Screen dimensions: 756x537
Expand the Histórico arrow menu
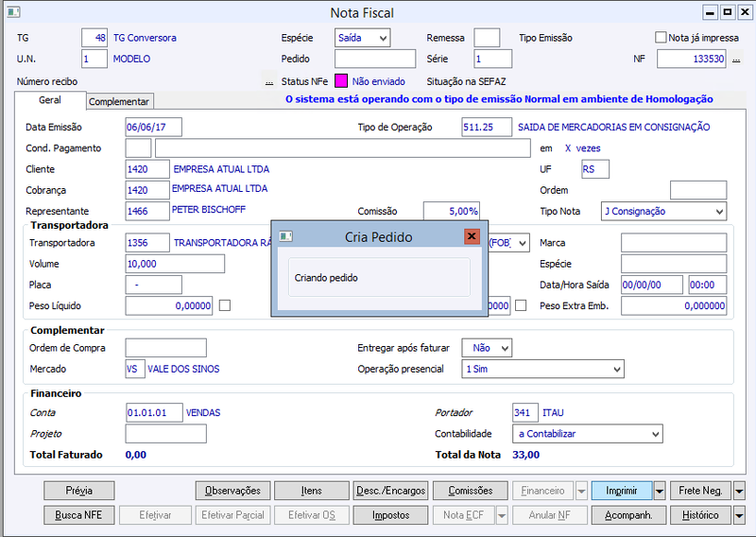739,515
